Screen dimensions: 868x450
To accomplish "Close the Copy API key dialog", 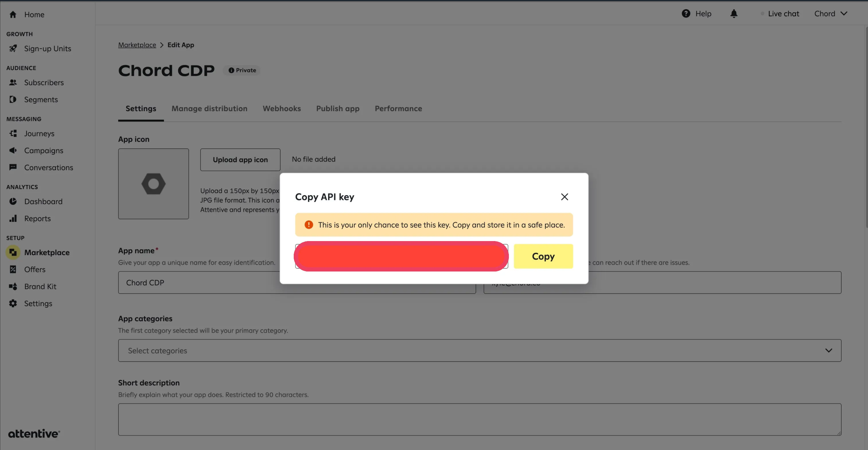I will [565, 197].
